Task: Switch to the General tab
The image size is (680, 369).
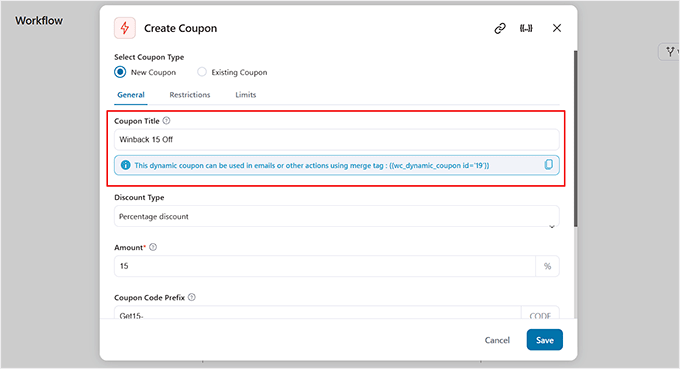Action: click(131, 95)
